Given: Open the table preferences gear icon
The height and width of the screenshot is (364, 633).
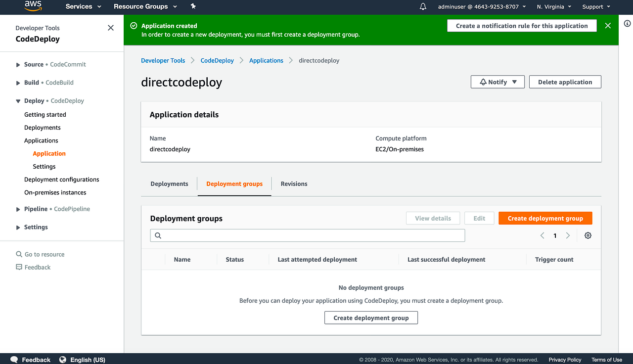Looking at the screenshot, I should [588, 235].
